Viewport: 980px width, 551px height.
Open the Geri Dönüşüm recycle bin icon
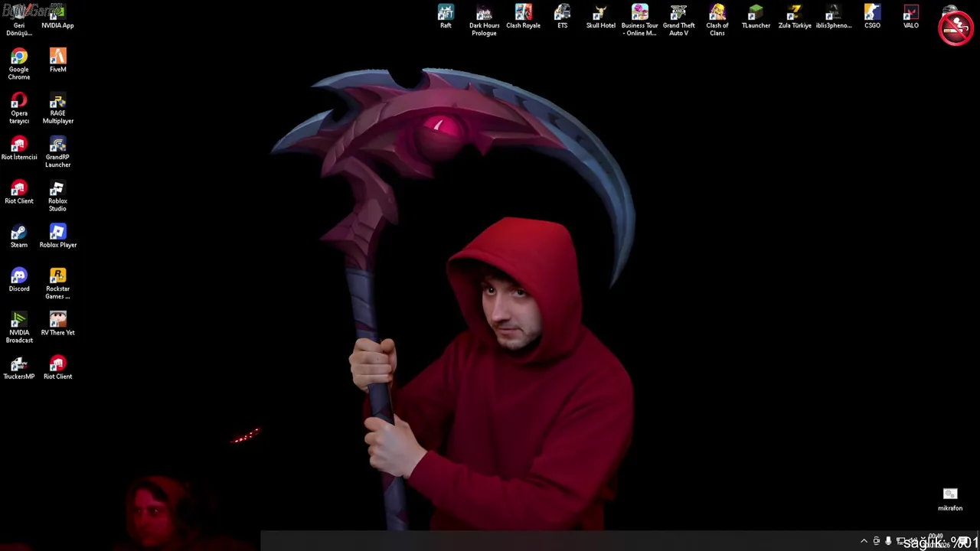point(19,20)
